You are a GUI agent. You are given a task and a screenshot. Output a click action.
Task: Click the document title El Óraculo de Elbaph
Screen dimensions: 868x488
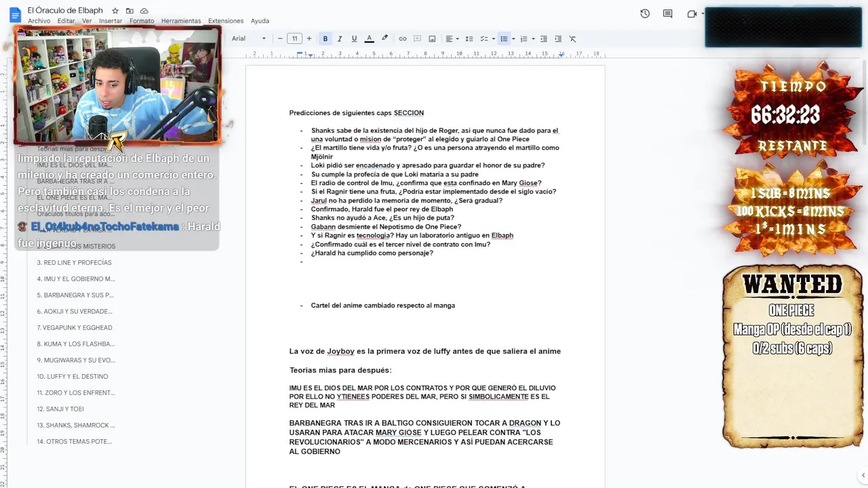tap(65, 10)
